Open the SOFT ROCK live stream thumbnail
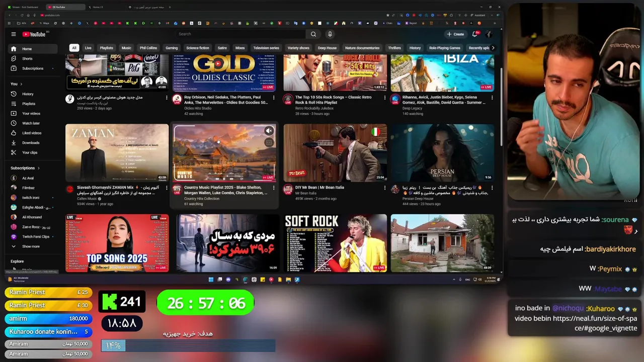 335,243
